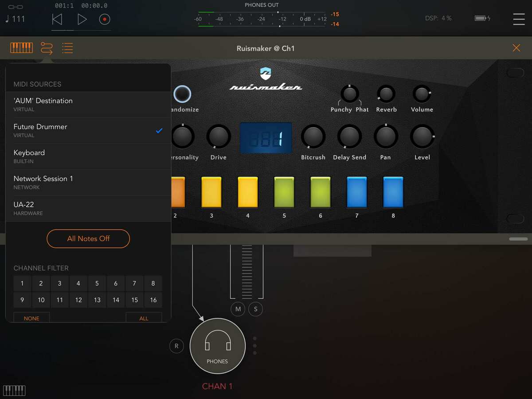Enable Network Session 1 source
This screenshot has height=399, width=532.
pos(88,182)
